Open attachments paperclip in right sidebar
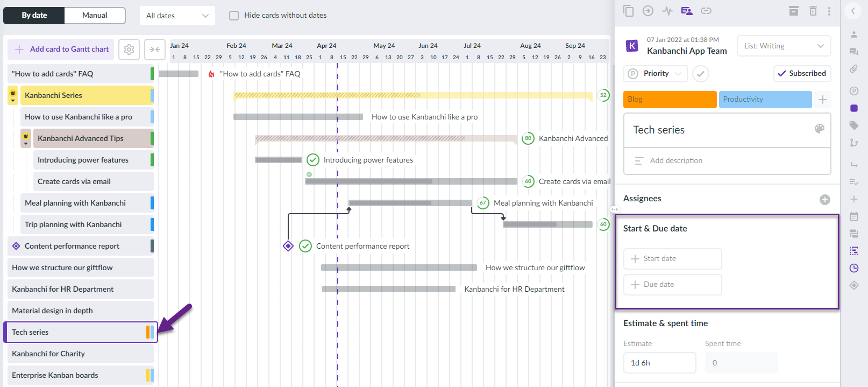 pyautogui.click(x=854, y=69)
